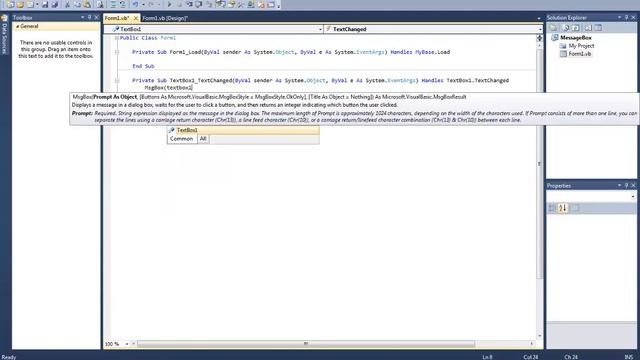Click Solution Explorer Refresh icon
This screenshot has height=360, width=640.
575,28
